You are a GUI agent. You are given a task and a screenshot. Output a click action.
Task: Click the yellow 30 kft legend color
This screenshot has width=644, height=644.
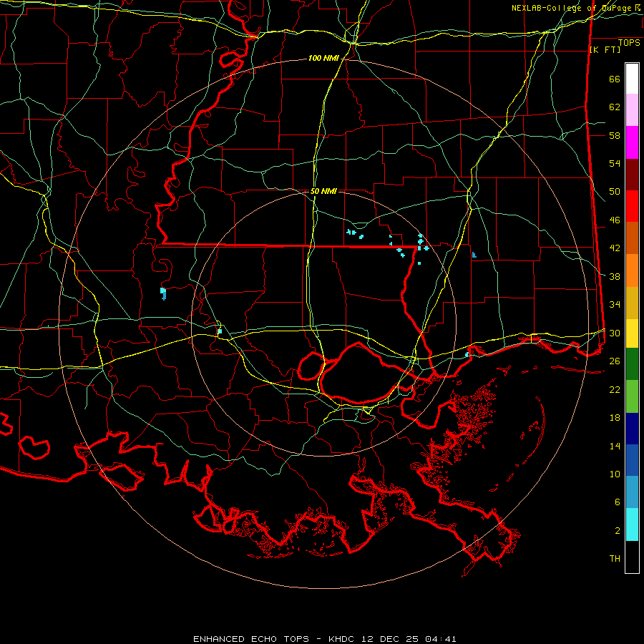click(x=632, y=333)
